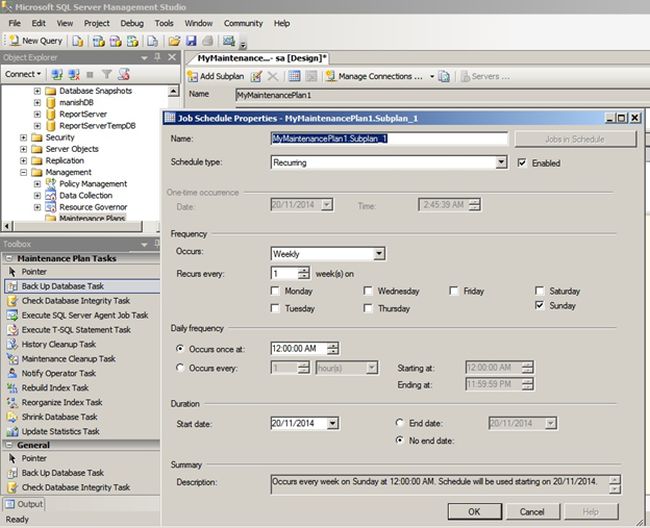Choose the Update Statistics Task tool
The width and height of the screenshot is (650, 528).
point(60,431)
